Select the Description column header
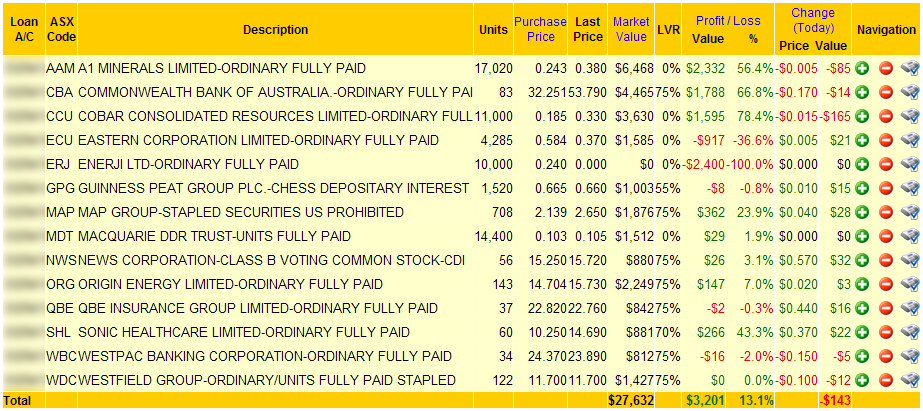 (x=275, y=30)
